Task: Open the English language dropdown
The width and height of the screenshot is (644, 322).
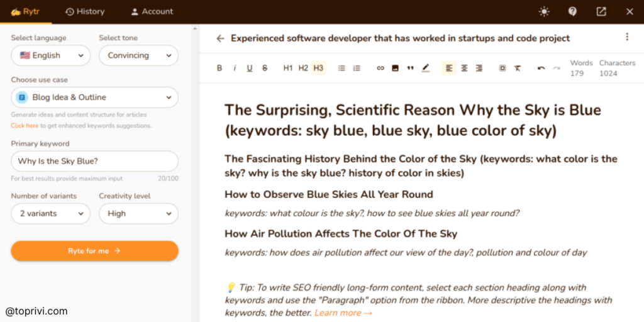Action: coord(50,55)
